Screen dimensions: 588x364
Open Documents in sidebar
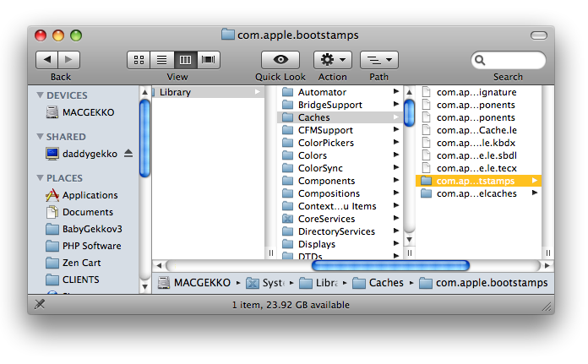coord(79,212)
